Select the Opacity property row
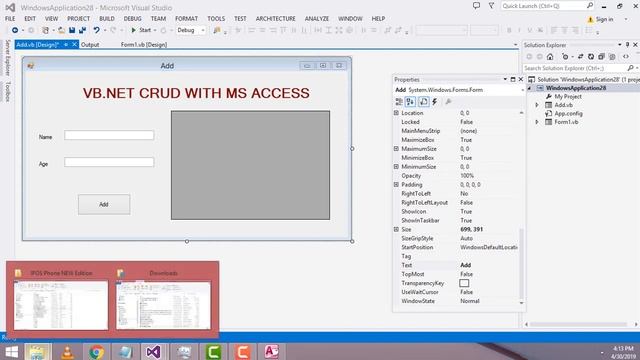This screenshot has height=360, width=640. pos(456,176)
